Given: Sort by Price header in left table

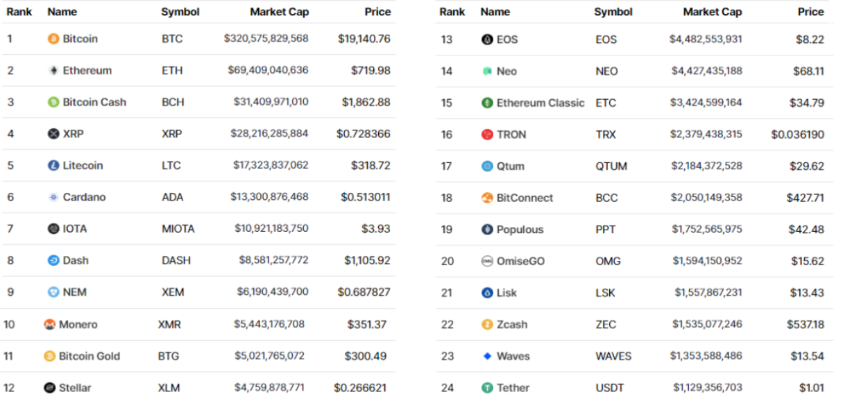Looking at the screenshot, I should click(377, 12).
